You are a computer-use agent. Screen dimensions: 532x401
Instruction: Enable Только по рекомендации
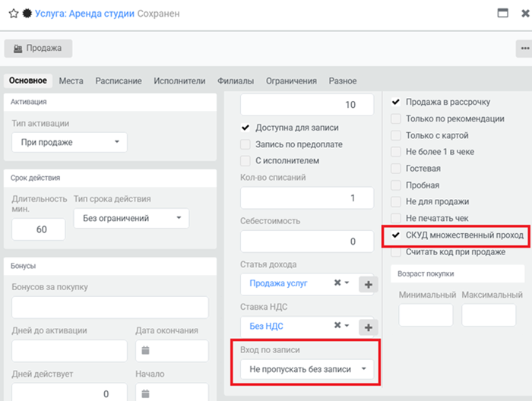tap(396, 118)
